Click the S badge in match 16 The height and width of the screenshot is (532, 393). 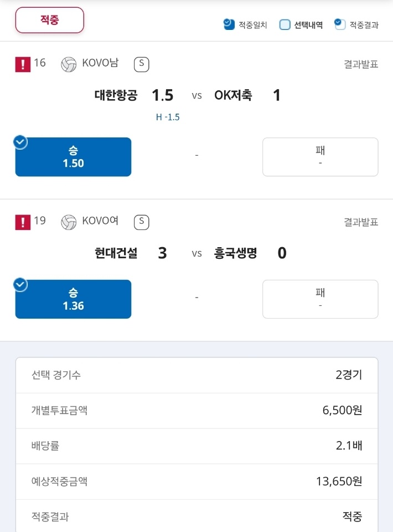coord(142,64)
